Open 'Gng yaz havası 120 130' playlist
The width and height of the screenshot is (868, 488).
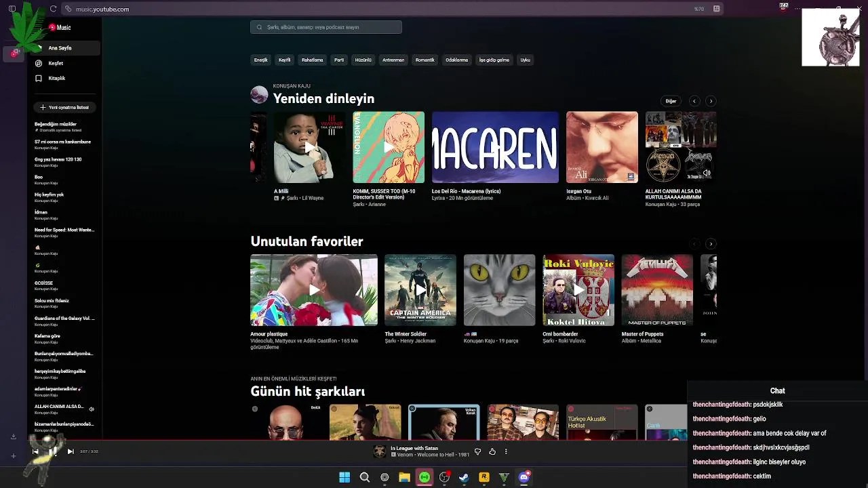click(x=66, y=162)
